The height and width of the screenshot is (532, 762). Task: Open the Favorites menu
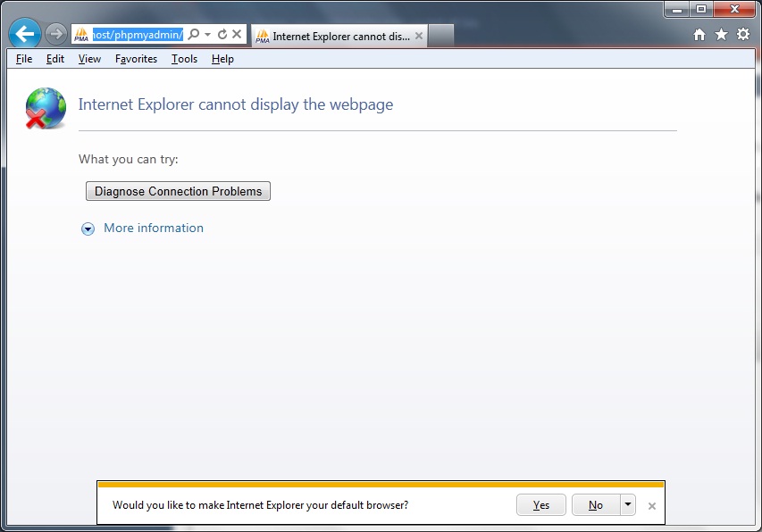click(136, 59)
